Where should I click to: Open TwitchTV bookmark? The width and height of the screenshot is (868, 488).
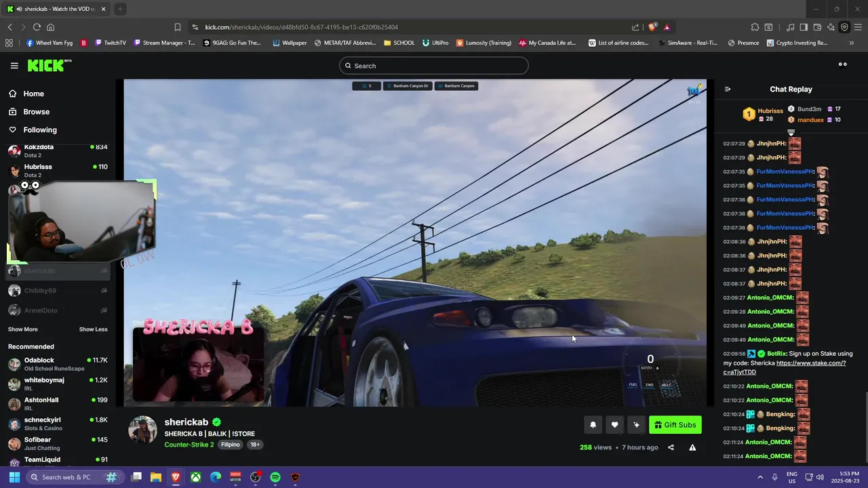click(111, 43)
